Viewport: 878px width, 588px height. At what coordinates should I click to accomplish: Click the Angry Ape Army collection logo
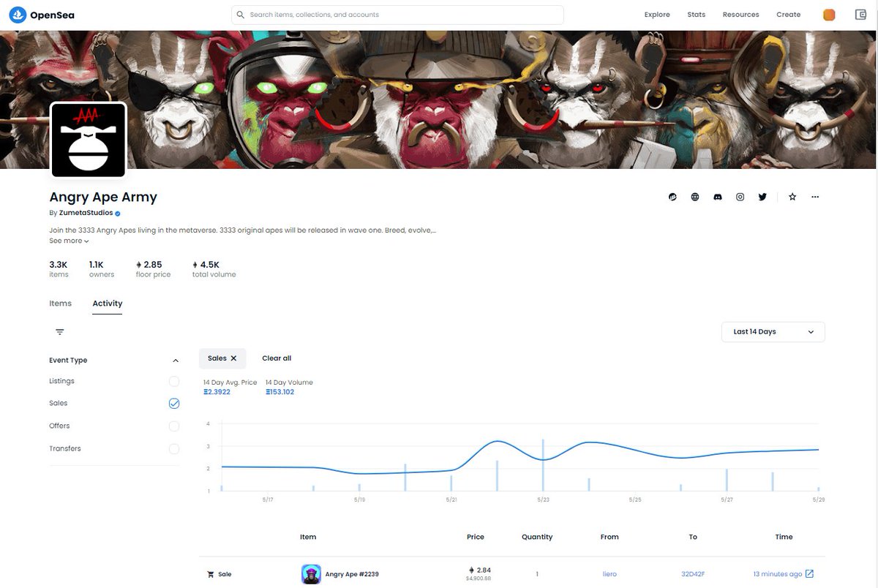(89, 140)
